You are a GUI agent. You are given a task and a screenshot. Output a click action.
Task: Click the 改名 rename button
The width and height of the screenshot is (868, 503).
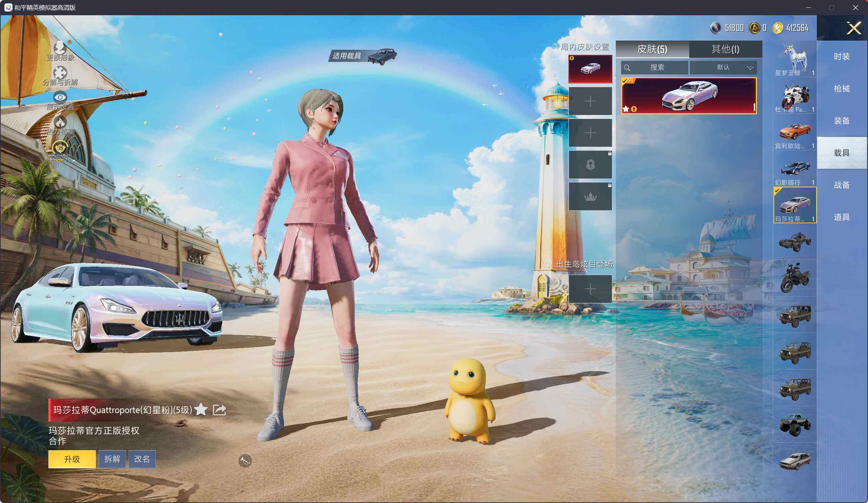coord(142,459)
